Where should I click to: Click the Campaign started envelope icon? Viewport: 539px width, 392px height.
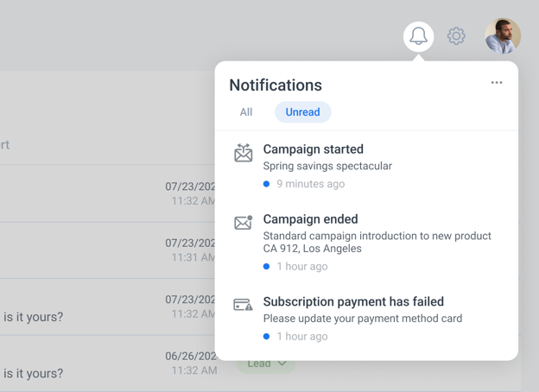244,153
